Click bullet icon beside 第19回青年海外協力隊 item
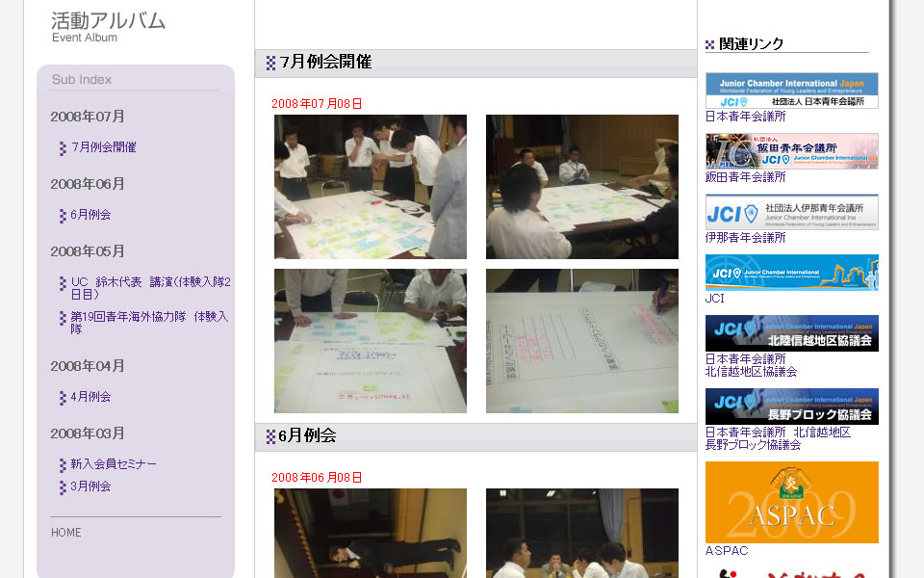This screenshot has width=924, height=578. (x=64, y=319)
